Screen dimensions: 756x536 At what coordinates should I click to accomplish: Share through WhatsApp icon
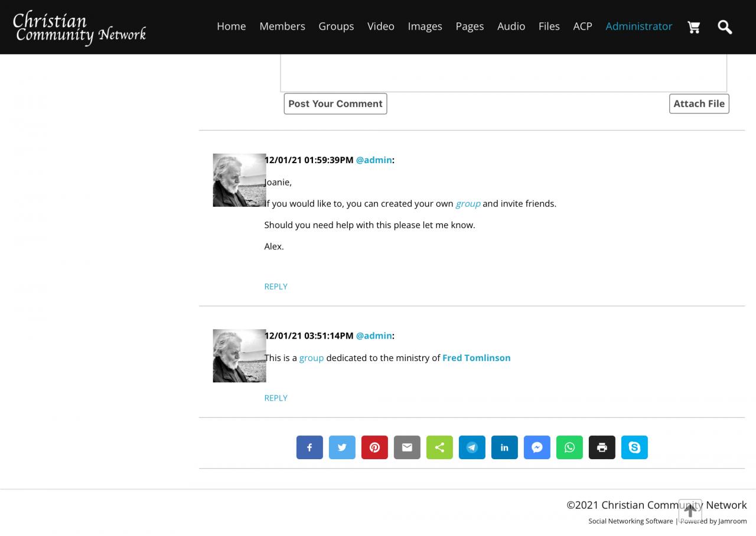pos(569,447)
